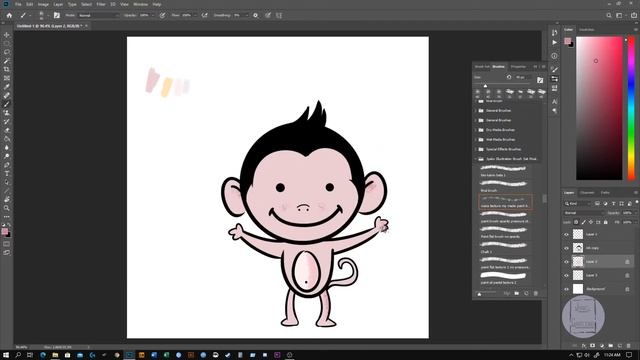Delete layer with trash icon in Layers panel
The width and height of the screenshot is (640, 360).
[629, 346]
